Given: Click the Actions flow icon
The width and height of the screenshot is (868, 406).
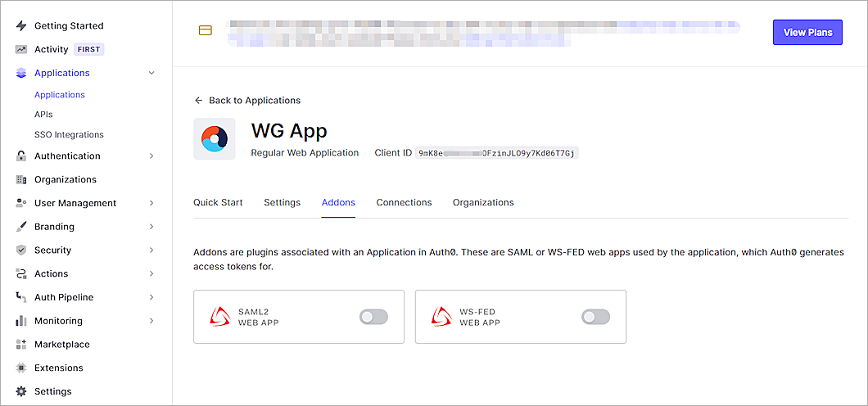Looking at the screenshot, I should click(x=21, y=273).
